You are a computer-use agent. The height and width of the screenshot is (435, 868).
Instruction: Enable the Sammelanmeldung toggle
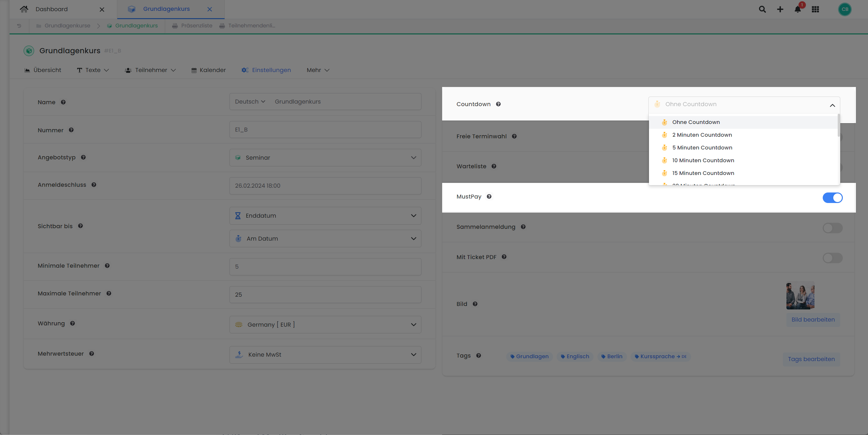pyautogui.click(x=833, y=228)
